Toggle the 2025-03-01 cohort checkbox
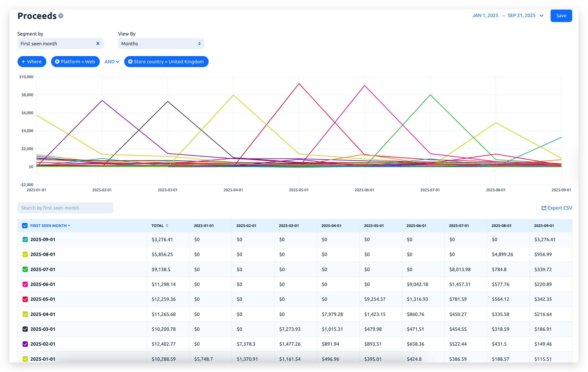The width and height of the screenshot is (588, 372). pyautogui.click(x=25, y=329)
